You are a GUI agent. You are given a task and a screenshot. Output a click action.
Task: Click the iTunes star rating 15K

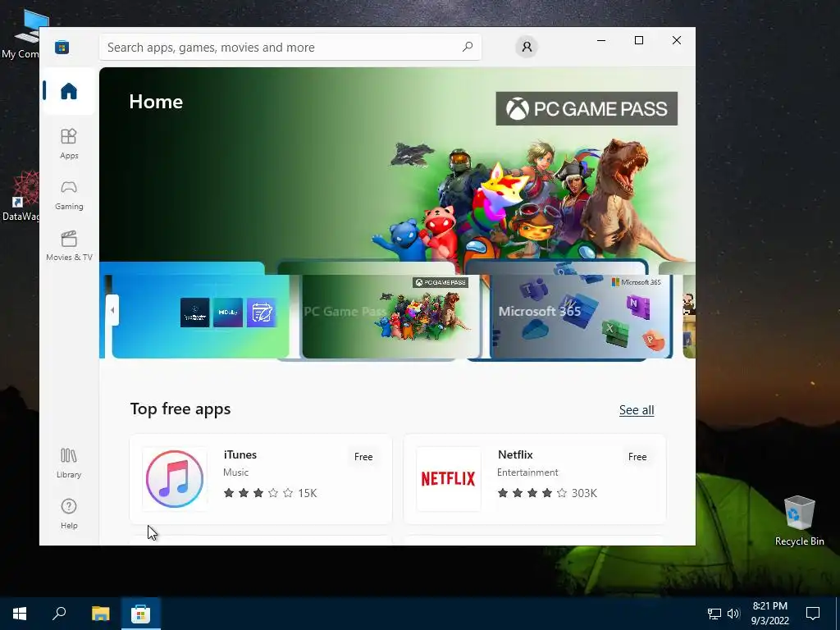click(x=270, y=493)
